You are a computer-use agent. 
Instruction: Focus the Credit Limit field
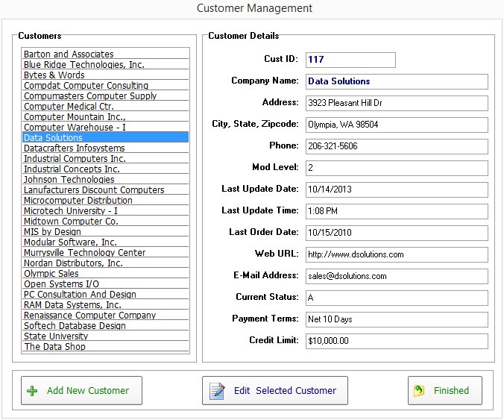click(395, 341)
